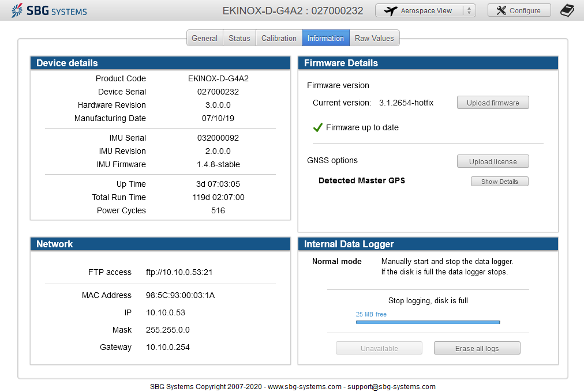Image resolution: width=584 pixels, height=392 pixels.
Task: Click the green firmware up-to-date checkmark
Action: (x=317, y=127)
